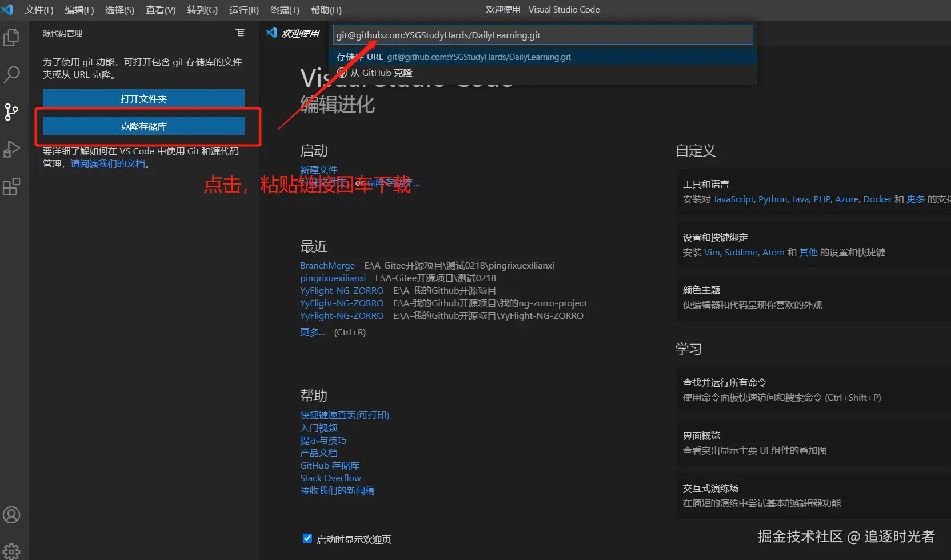Open the 帮助(H) menu
This screenshot has height=560, width=951.
tap(326, 10)
